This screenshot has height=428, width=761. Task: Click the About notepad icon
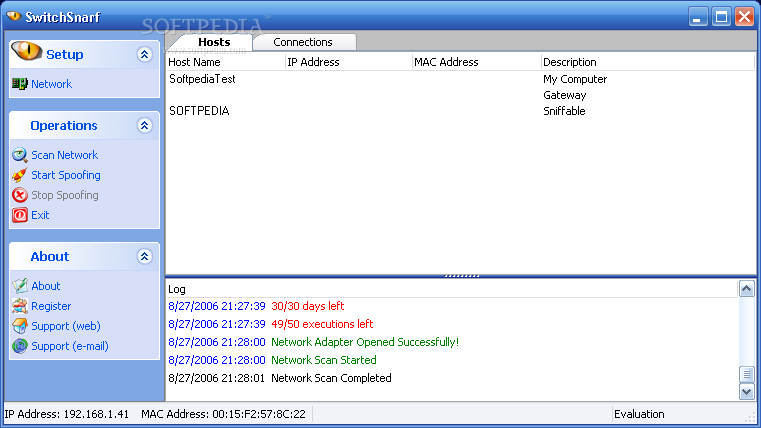[x=19, y=286]
